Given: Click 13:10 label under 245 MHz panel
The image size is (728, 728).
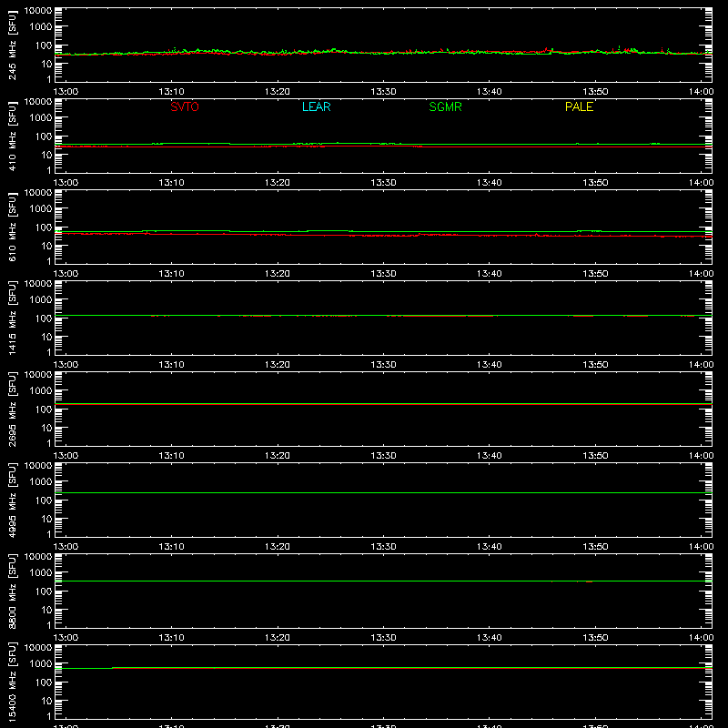Looking at the screenshot, I should point(172,92).
